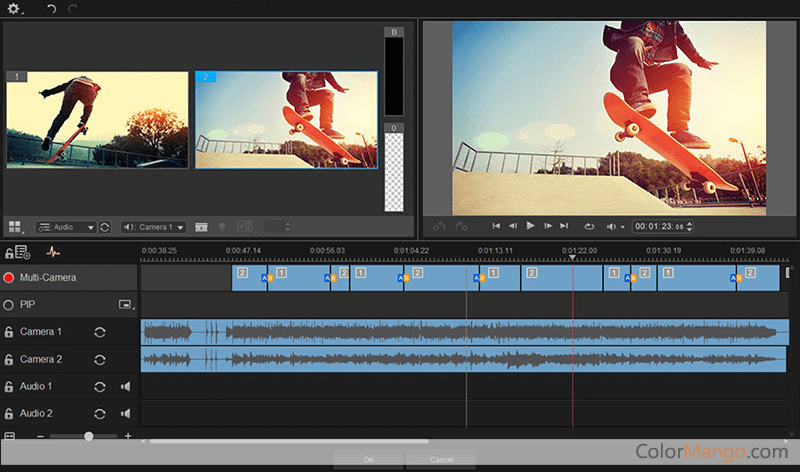
Task: Click the sync icon on Audio 2 track
Action: click(x=100, y=413)
